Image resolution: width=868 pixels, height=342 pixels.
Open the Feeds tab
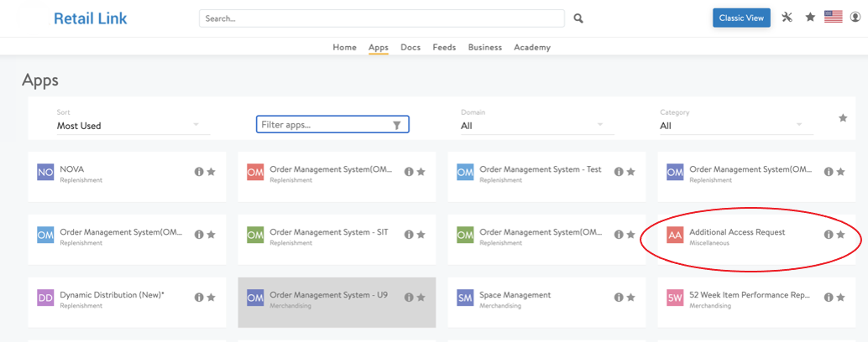[x=445, y=48]
